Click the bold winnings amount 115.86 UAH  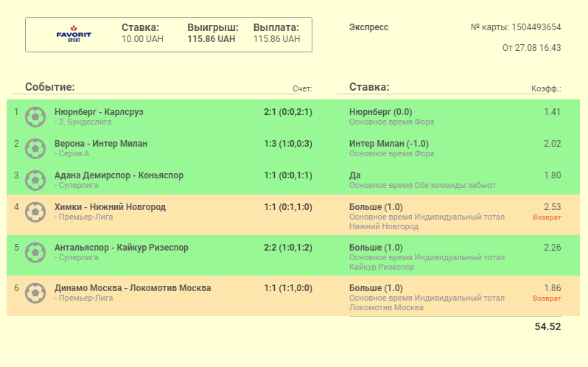[211, 39]
